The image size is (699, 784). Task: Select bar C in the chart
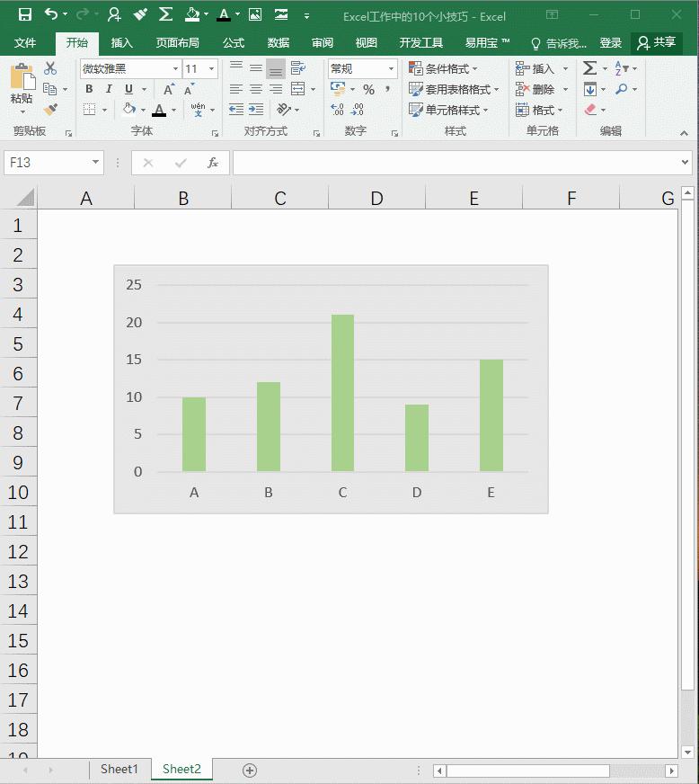(342, 393)
